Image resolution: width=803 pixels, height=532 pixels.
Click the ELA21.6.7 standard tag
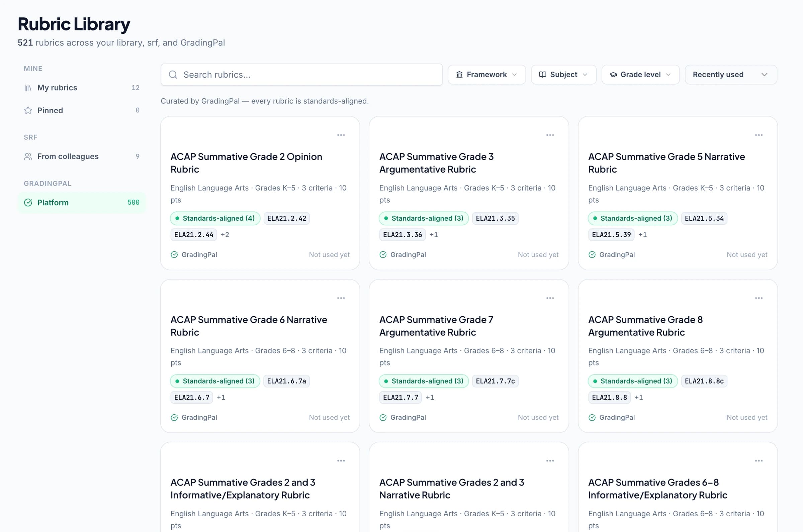(x=192, y=397)
